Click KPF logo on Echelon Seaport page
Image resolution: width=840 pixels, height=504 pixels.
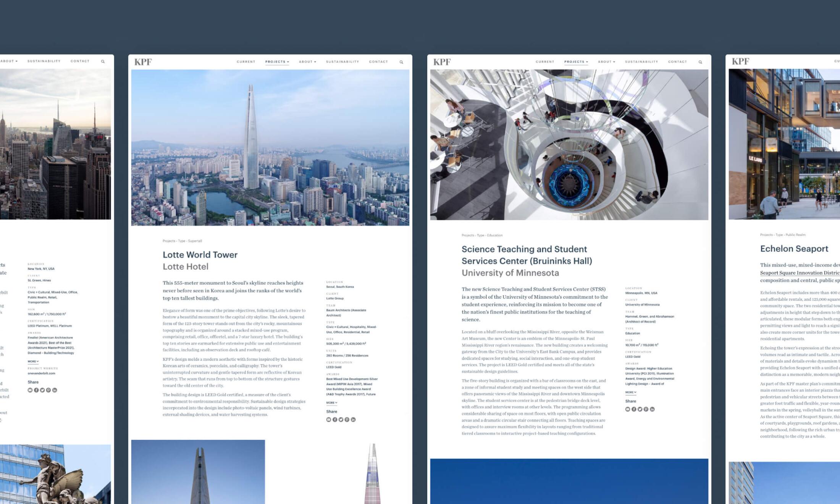click(741, 61)
